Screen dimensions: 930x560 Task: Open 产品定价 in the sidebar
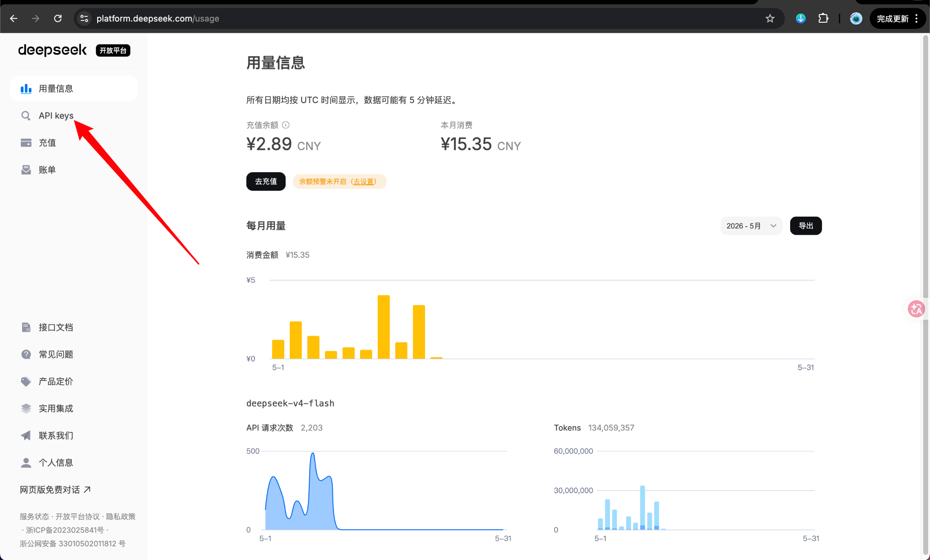tap(74, 382)
